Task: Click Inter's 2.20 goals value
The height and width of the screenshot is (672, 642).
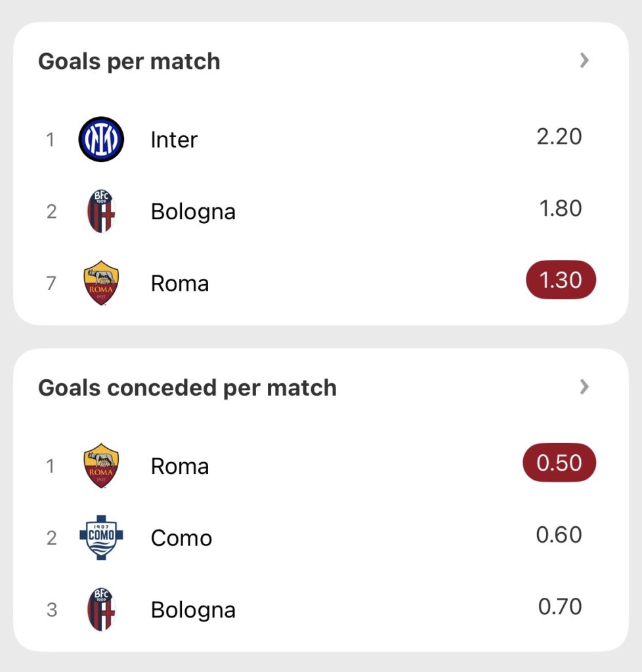Action: point(559,136)
